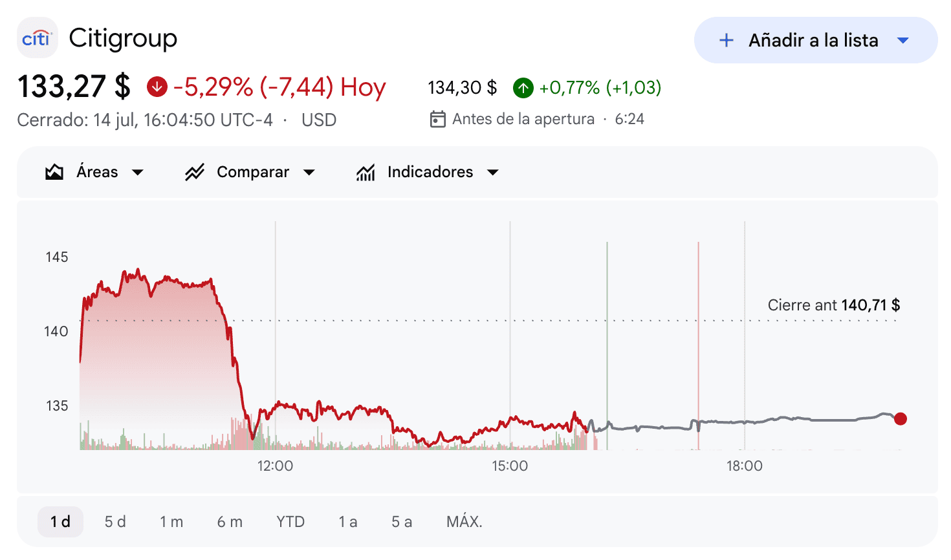The width and height of the screenshot is (951, 560).
Task: Click the 15:00 time axis label
Action: [510, 466]
